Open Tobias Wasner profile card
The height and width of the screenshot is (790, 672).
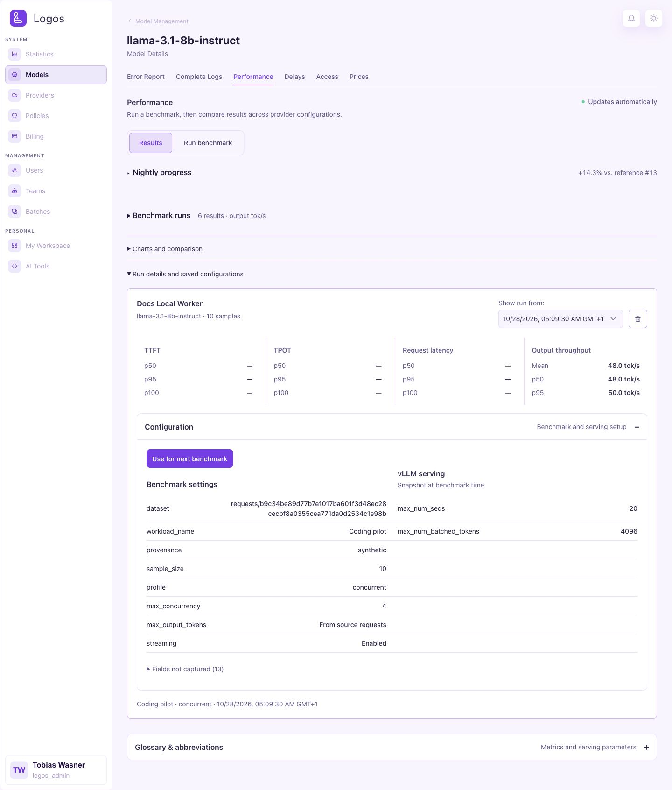(56, 770)
